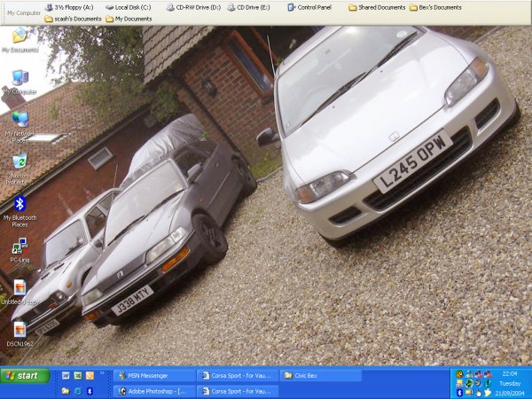Open CD-RW Drive (D:) from toolbar
The image size is (532, 399).
[192, 7]
